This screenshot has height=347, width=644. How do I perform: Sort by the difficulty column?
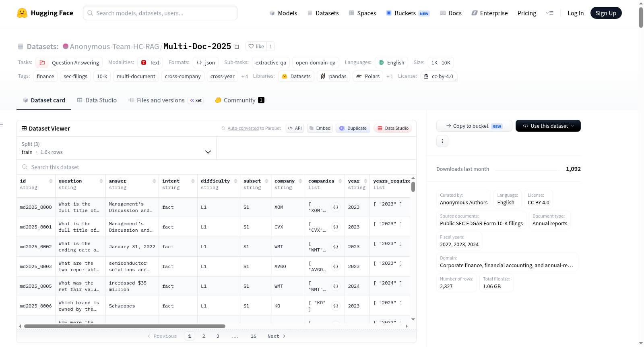(235, 181)
